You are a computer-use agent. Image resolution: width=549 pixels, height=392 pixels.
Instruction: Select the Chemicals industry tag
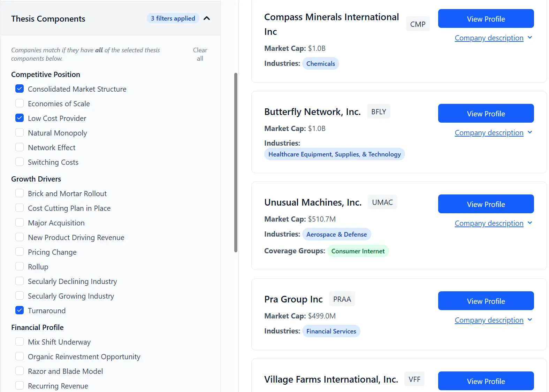tap(320, 63)
